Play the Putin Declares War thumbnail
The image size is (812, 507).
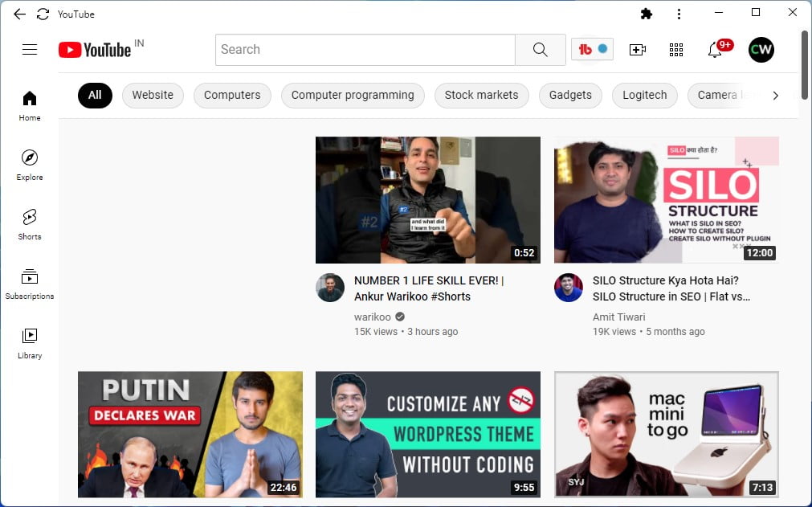click(190, 435)
